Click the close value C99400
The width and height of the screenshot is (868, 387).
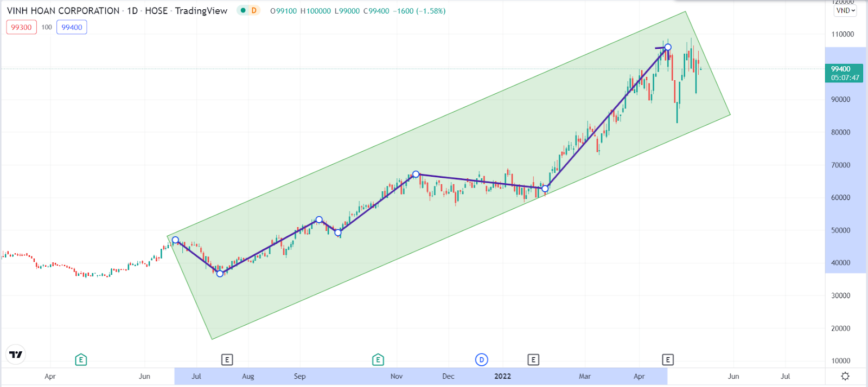[376, 11]
